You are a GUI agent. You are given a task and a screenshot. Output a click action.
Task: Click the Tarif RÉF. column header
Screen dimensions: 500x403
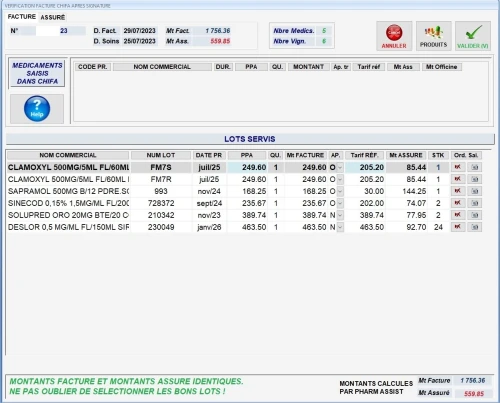pos(365,155)
